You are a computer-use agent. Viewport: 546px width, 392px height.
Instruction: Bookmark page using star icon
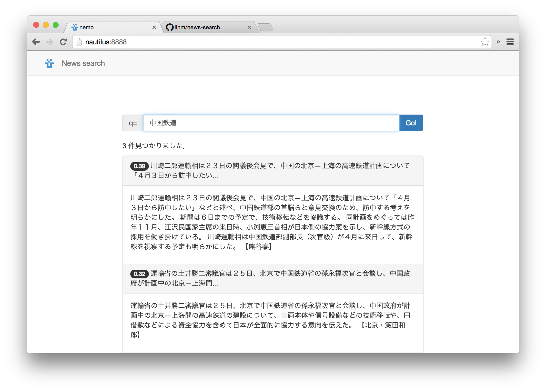tap(485, 42)
